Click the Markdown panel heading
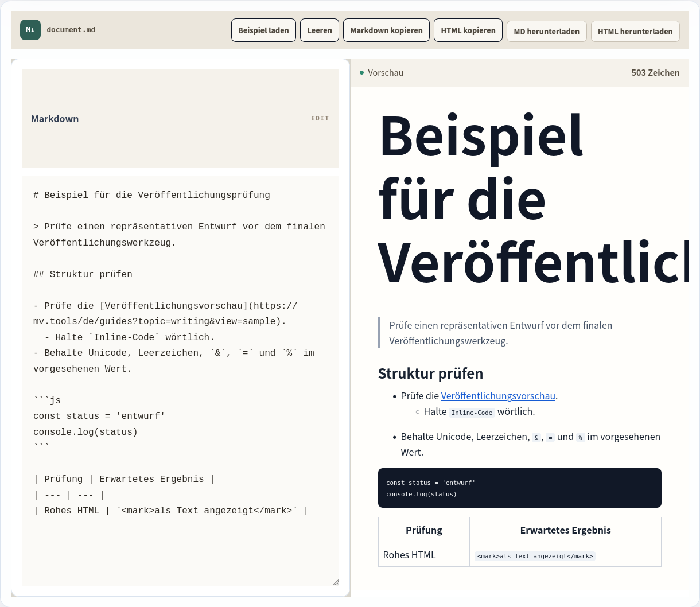This screenshot has height=607, width=700. click(x=55, y=119)
